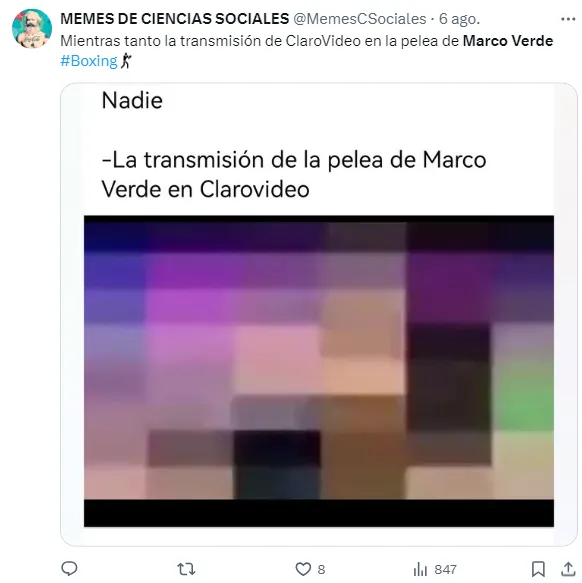Open the 6 ago. timestamp link

[x=459, y=19]
